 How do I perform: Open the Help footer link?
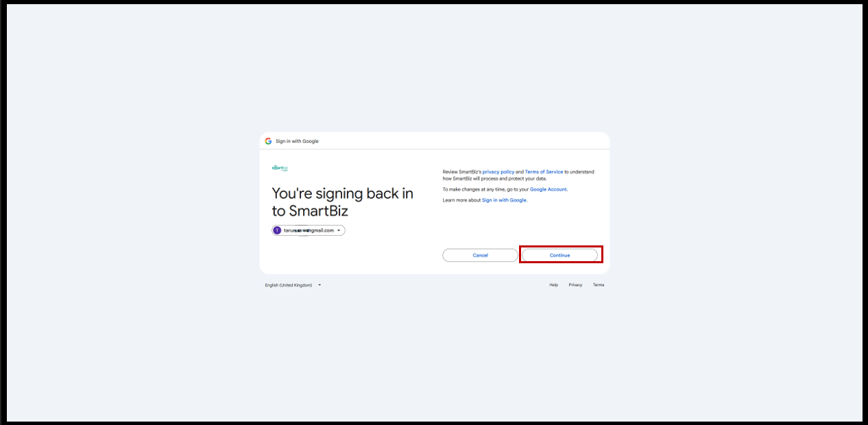pyautogui.click(x=553, y=285)
